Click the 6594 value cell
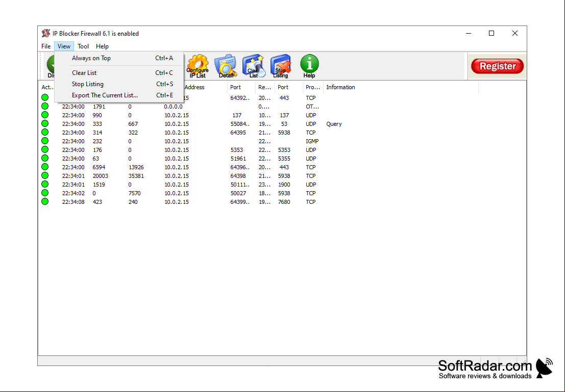Screen dimensions: 565x392 coord(99,167)
